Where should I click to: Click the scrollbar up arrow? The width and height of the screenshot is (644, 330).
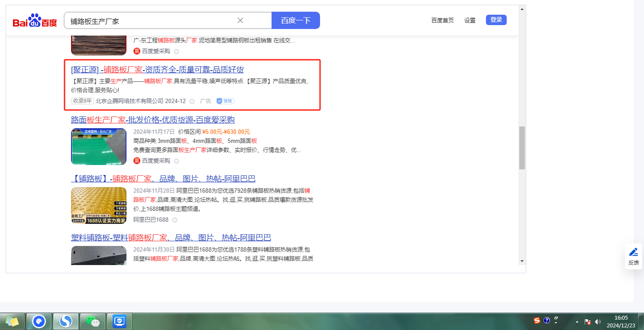(x=522, y=9)
